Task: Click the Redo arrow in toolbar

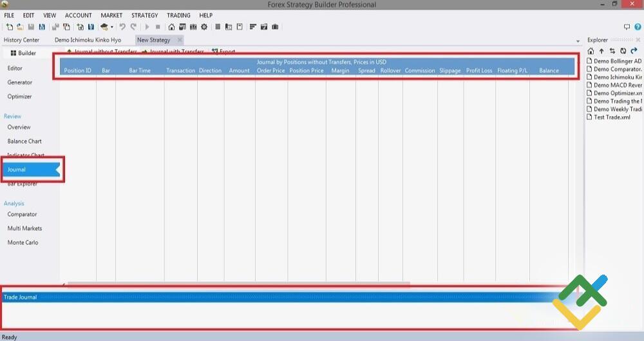Action: [x=133, y=26]
